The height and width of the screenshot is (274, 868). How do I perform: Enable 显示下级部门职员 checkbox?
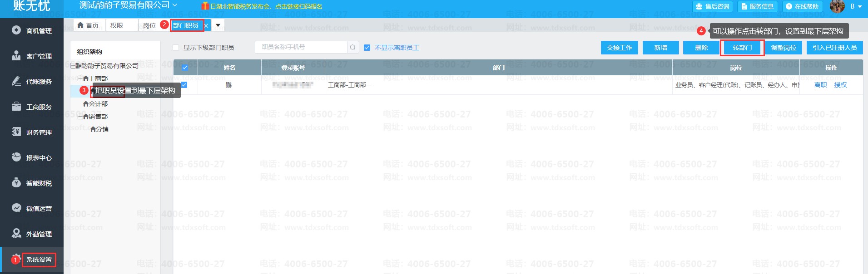point(176,48)
